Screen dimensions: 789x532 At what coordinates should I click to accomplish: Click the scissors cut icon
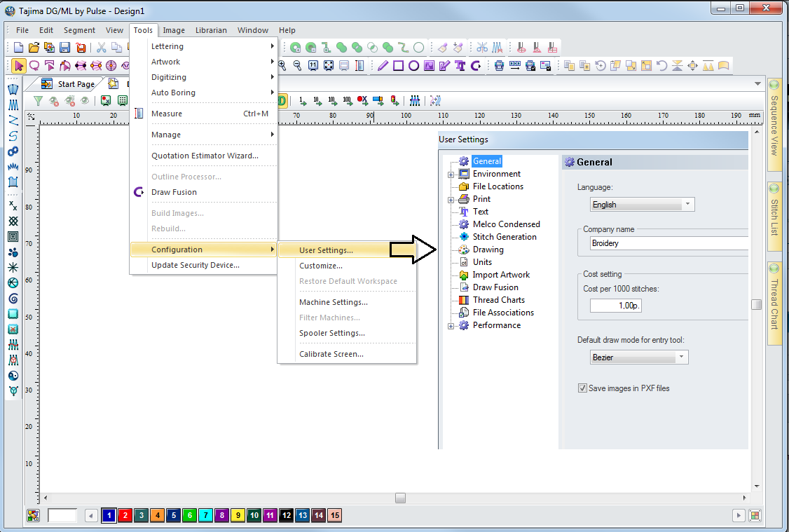pyautogui.click(x=101, y=48)
